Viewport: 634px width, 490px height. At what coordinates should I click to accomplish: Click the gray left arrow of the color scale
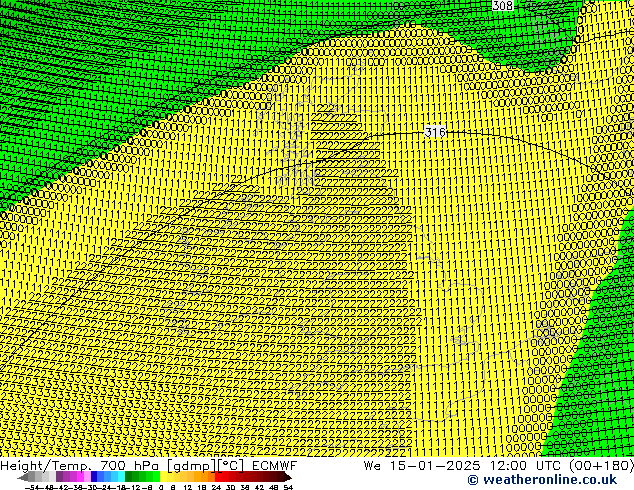pos(22,477)
